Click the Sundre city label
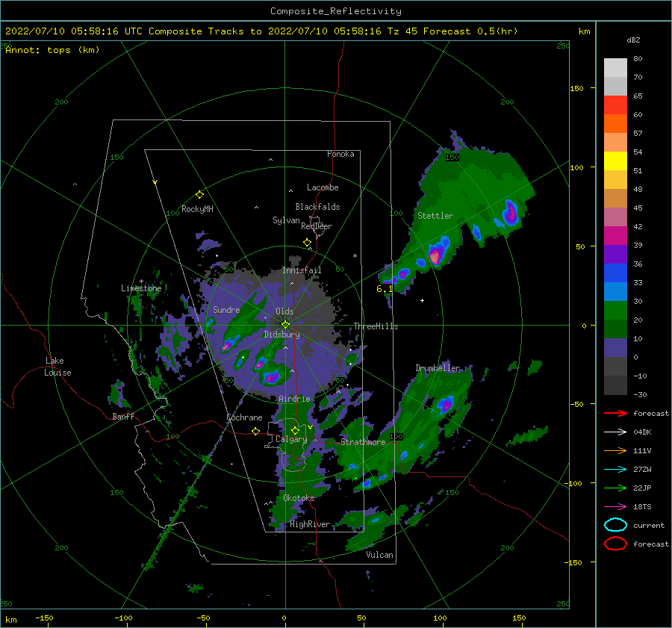This screenshot has height=628, width=672. [x=226, y=309]
